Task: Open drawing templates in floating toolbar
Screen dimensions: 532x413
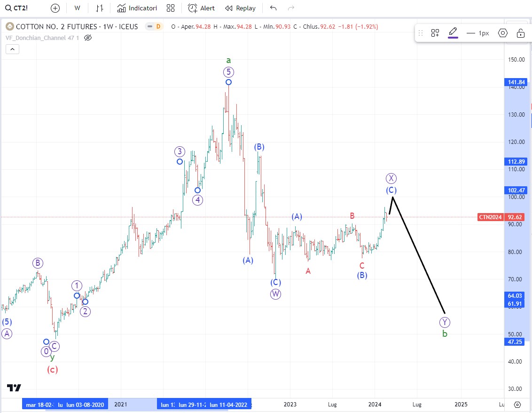Action: (435, 33)
